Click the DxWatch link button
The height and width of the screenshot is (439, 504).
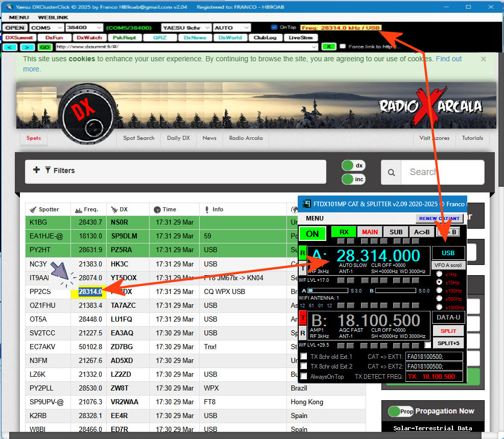pyautogui.click(x=89, y=37)
